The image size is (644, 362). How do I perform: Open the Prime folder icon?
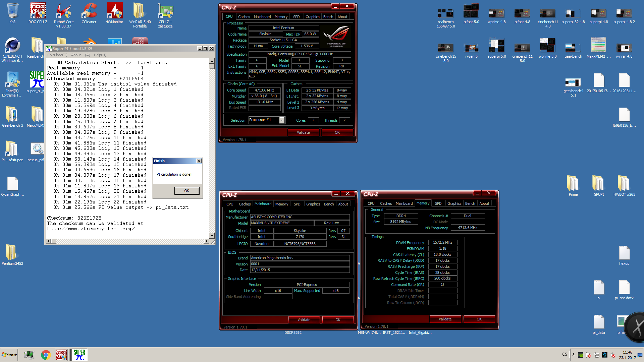[x=573, y=185]
